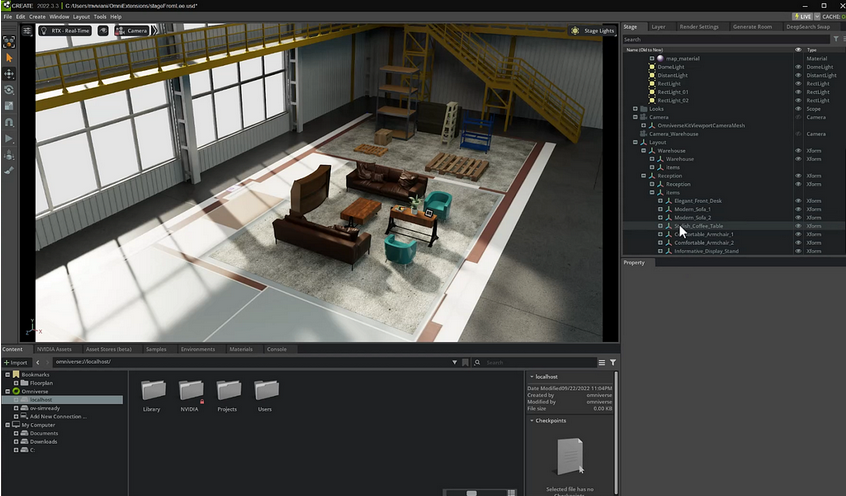Collapse the Layout node in Stage tree
846x496 pixels.
[635, 142]
